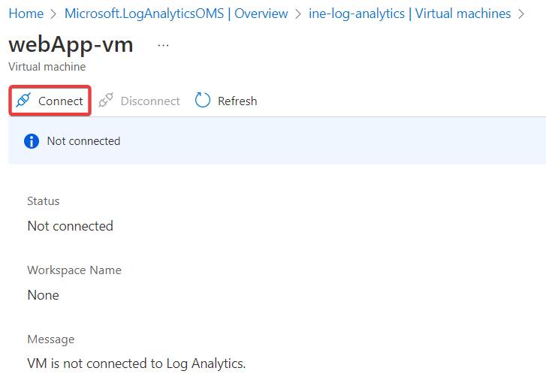Click the Refresh circular arrow icon

tap(203, 101)
